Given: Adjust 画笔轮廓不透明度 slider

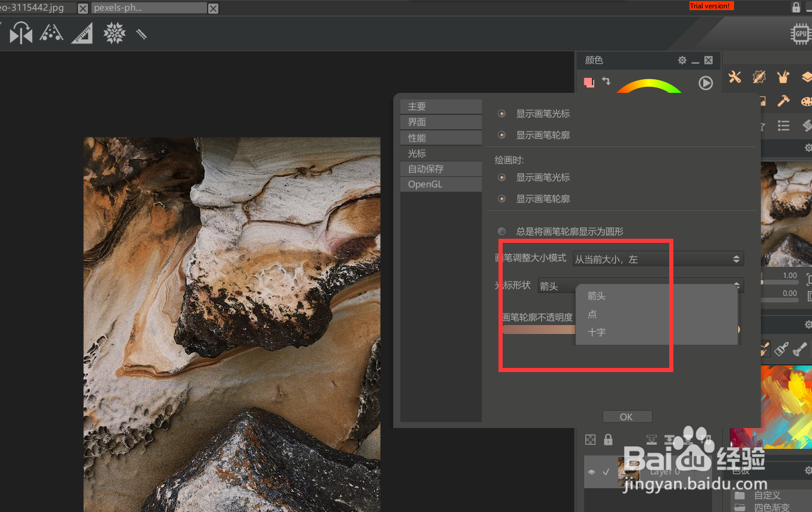Looking at the screenshot, I should [621, 329].
